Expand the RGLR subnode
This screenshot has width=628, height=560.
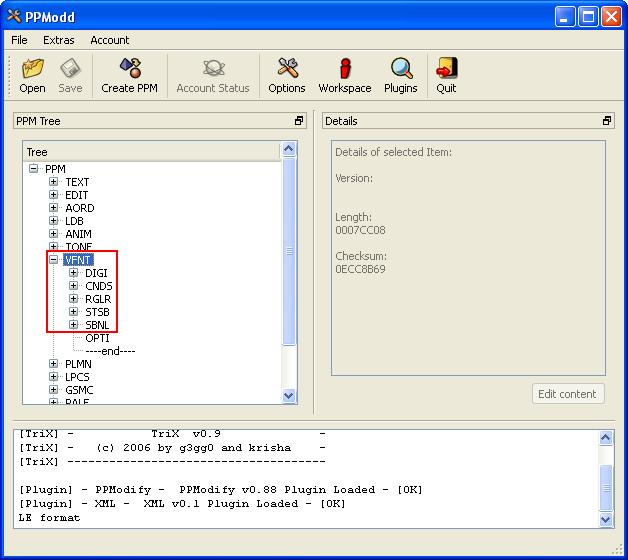point(73,299)
